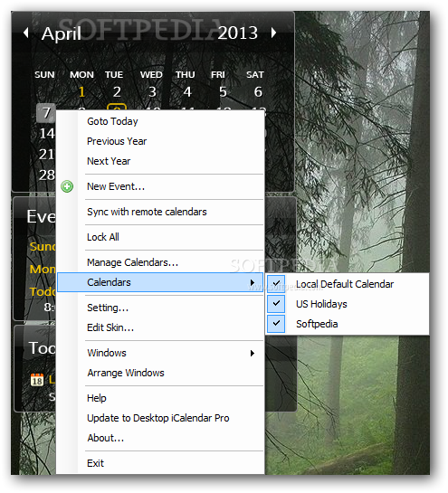Select April 3 on calendar
448x493 pixels.
152,91
